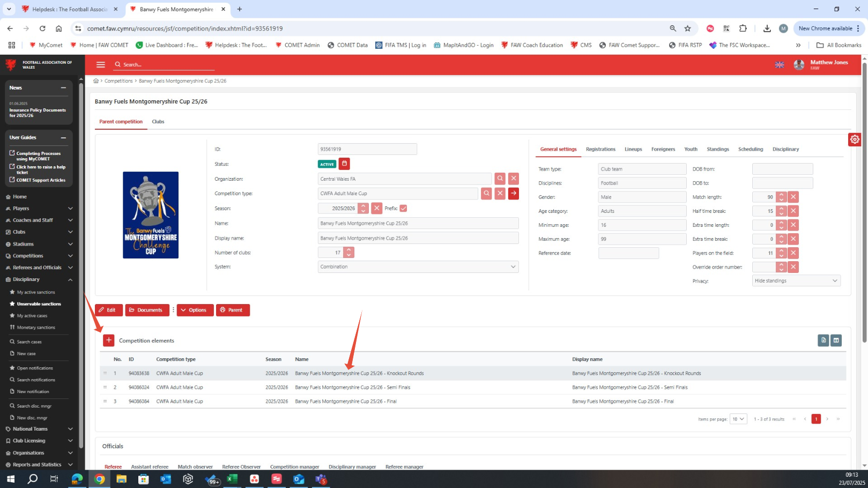Viewport: 868px width, 488px height.
Task: Clear the Season value with X button
Action: tap(377, 208)
